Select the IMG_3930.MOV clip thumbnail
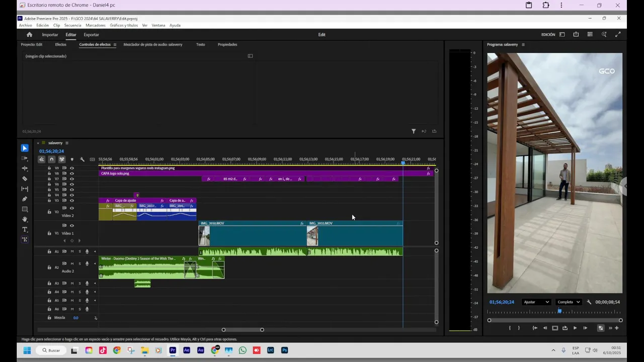This screenshot has height=362, width=644. pyautogui.click(x=204, y=236)
